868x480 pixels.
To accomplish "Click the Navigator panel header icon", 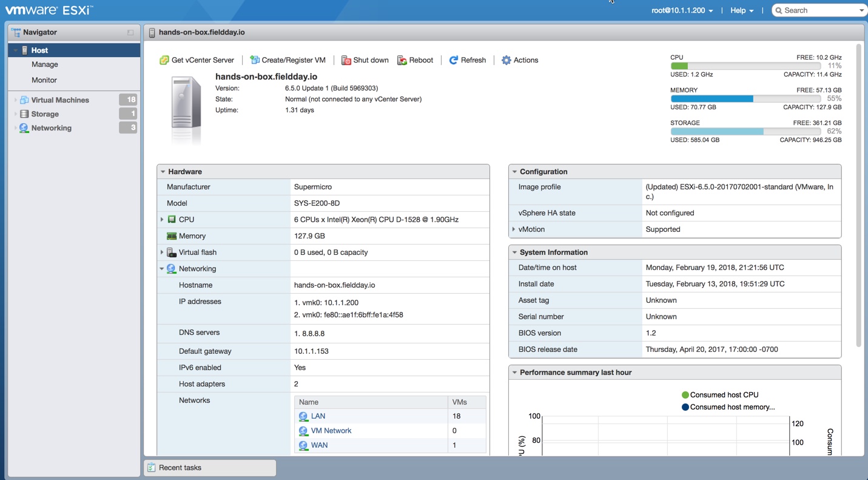I will 16,32.
